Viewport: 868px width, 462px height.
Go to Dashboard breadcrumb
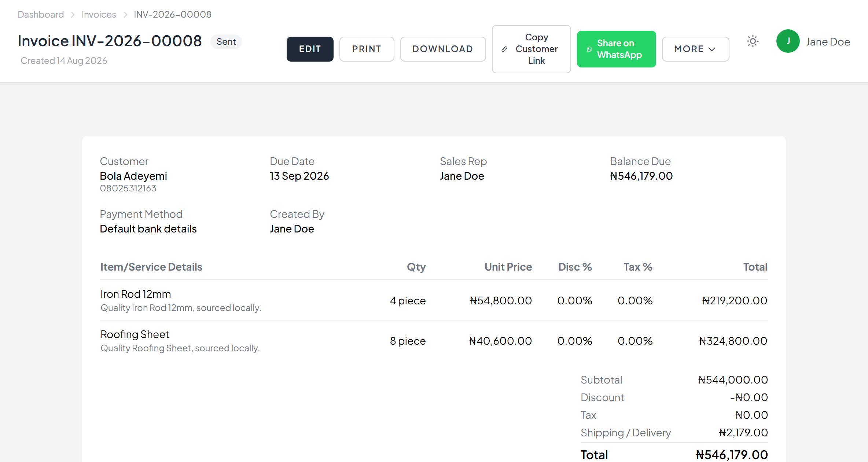[41, 14]
